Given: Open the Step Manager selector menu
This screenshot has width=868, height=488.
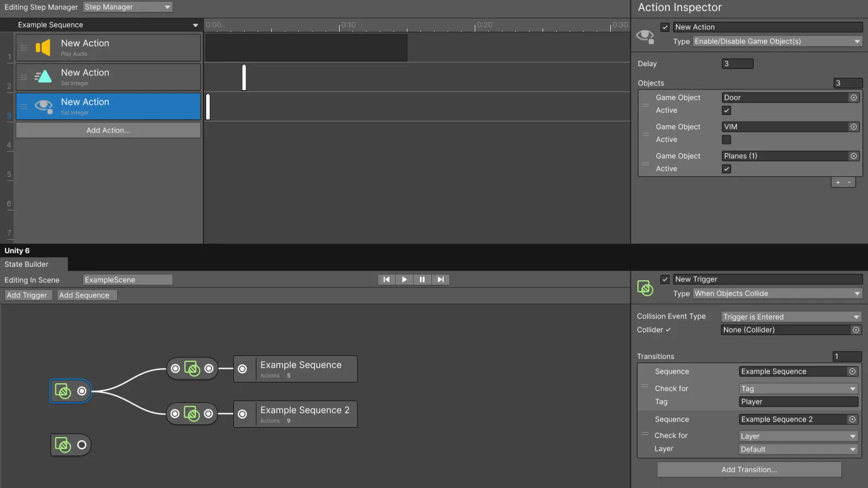Looking at the screenshot, I should tap(128, 7).
